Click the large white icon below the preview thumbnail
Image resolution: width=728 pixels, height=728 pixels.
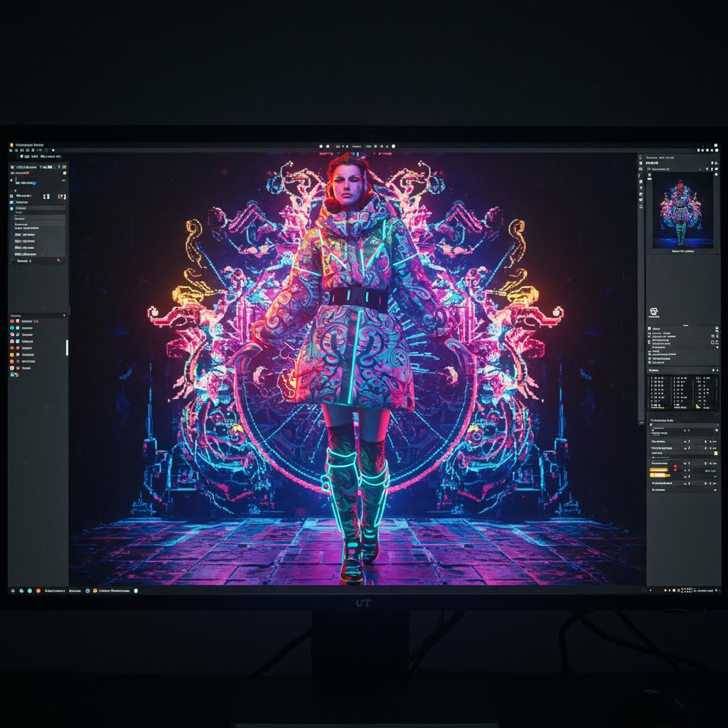(654, 312)
